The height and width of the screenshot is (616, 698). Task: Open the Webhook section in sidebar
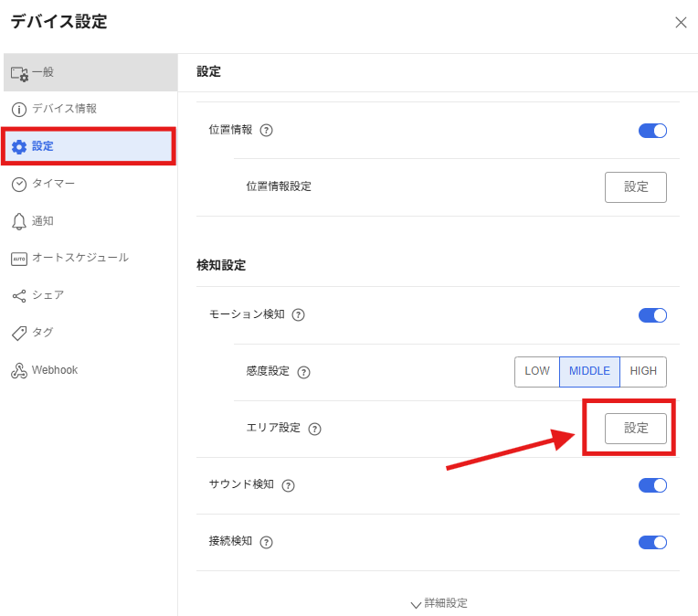click(55, 370)
